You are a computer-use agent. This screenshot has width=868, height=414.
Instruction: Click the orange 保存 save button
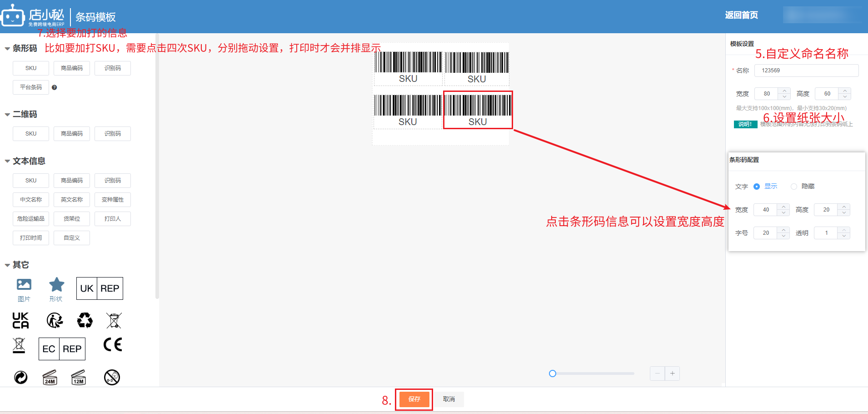pyautogui.click(x=414, y=399)
